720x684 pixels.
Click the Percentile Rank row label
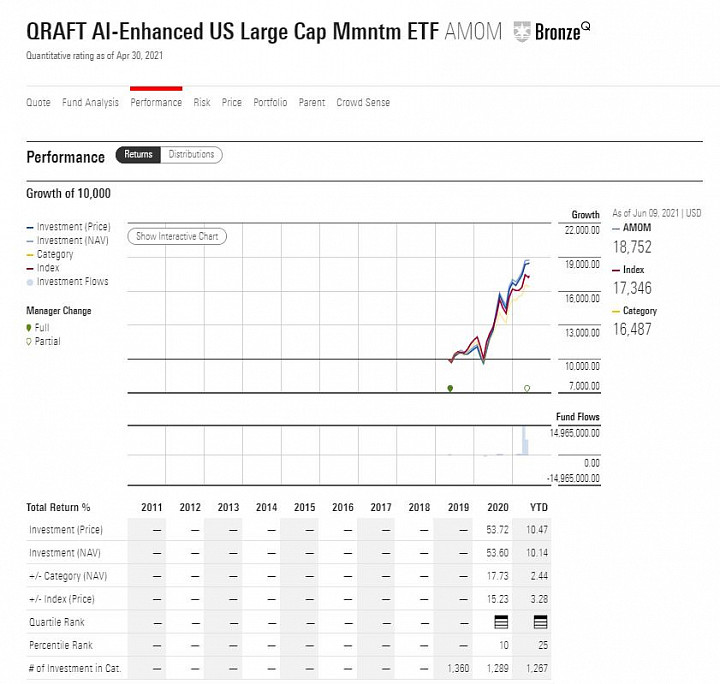point(61,645)
